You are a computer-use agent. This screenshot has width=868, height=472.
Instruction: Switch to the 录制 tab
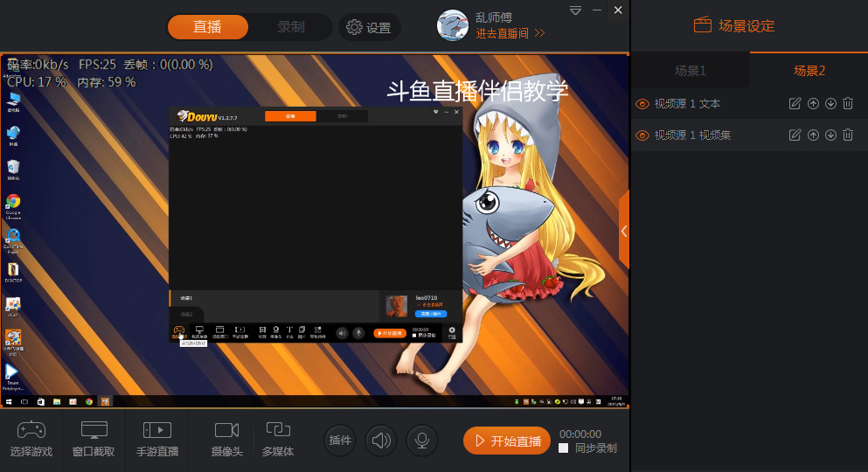point(290,26)
